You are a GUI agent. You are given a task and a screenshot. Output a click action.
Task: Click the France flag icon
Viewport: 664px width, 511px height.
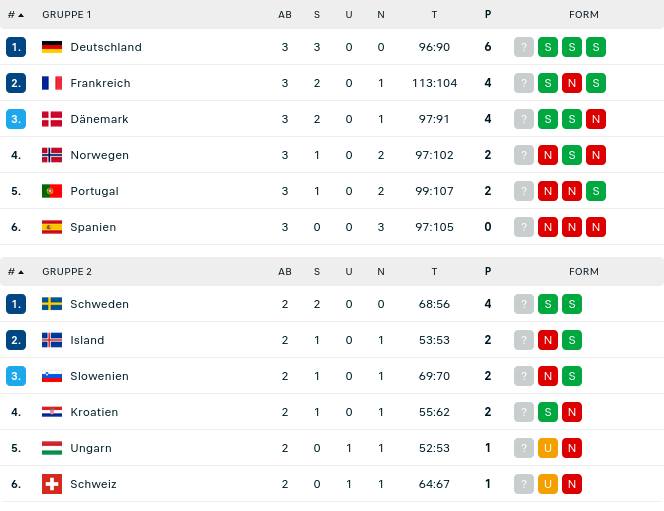(52, 83)
